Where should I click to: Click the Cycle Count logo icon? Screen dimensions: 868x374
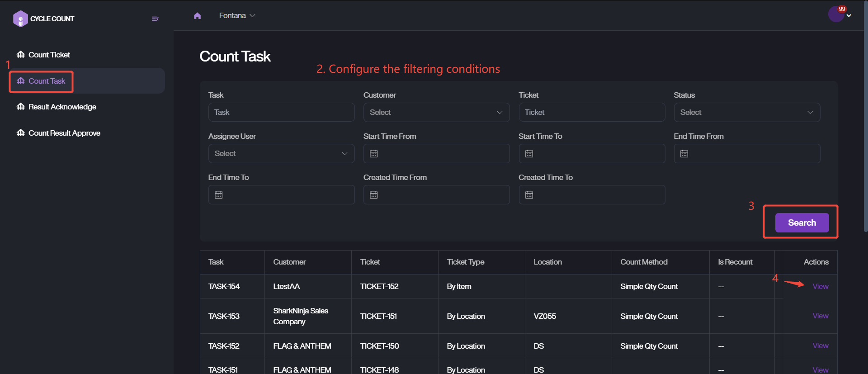pos(20,19)
